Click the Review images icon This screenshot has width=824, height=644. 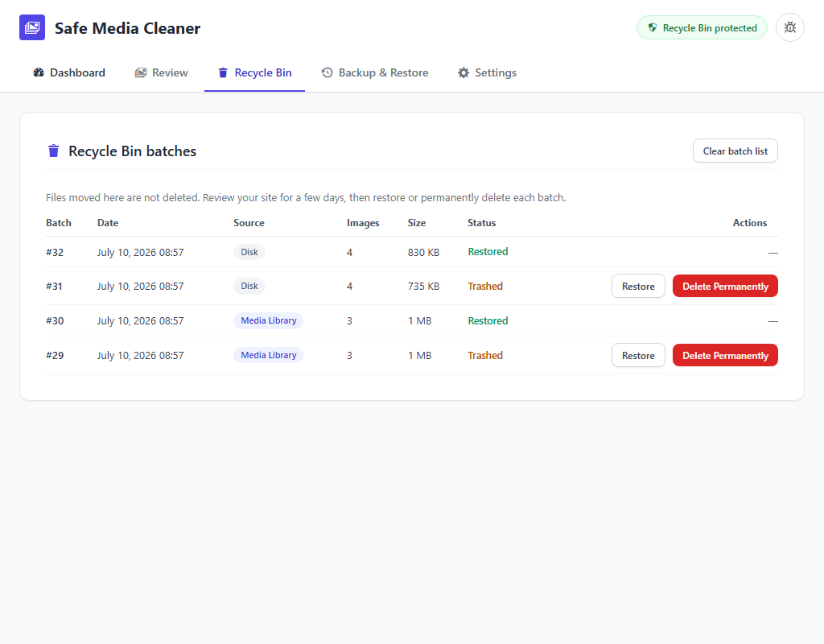coord(140,72)
